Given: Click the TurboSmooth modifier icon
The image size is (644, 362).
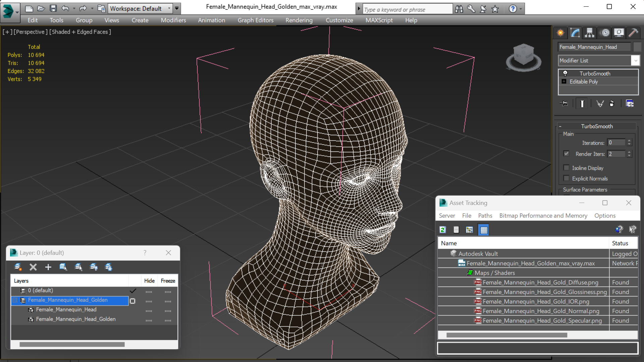Looking at the screenshot, I should coord(566,73).
